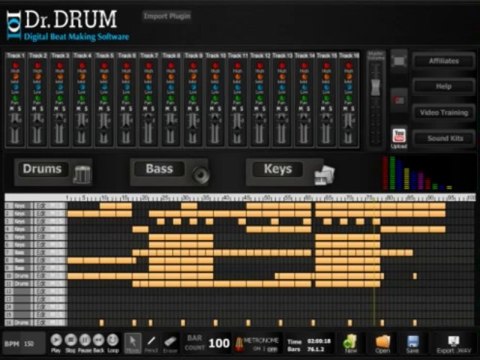This screenshot has width=480, height=360.
Task: Start playback with the Play button
Action: (x=56, y=340)
